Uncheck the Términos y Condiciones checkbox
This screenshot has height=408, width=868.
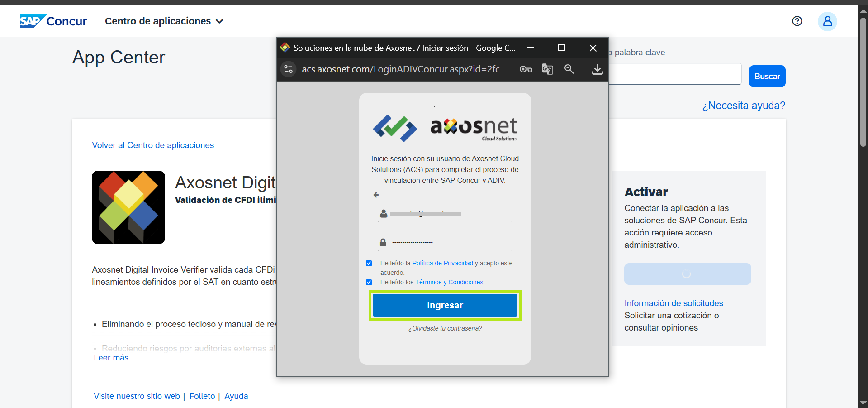pyautogui.click(x=369, y=283)
